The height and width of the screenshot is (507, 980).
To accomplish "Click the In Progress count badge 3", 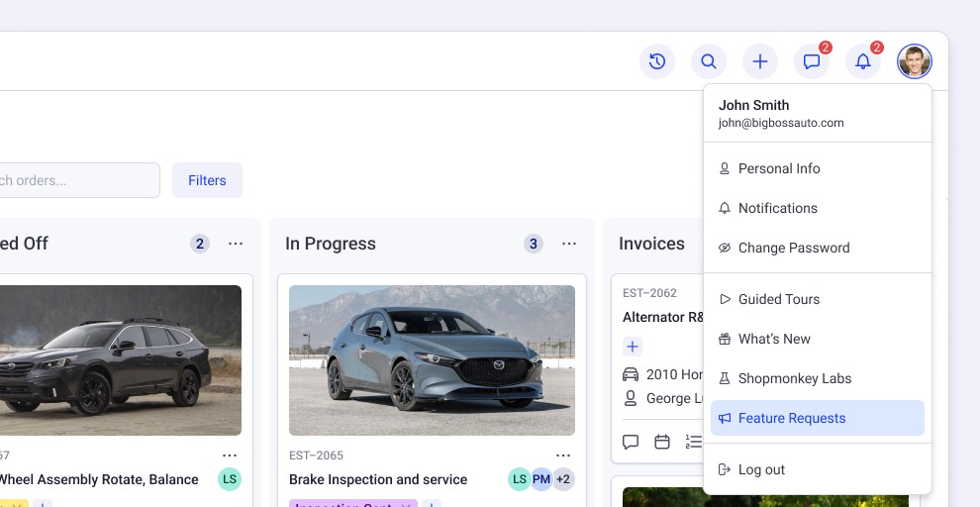I will [534, 244].
